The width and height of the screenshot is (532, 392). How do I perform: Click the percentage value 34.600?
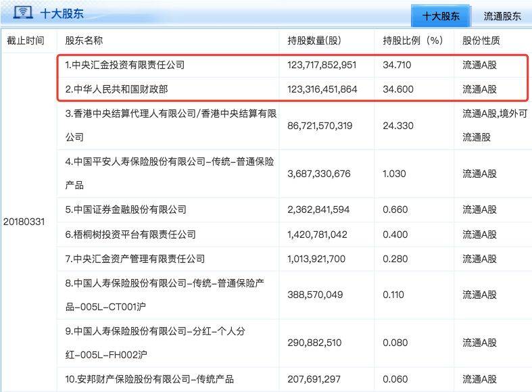click(x=398, y=89)
